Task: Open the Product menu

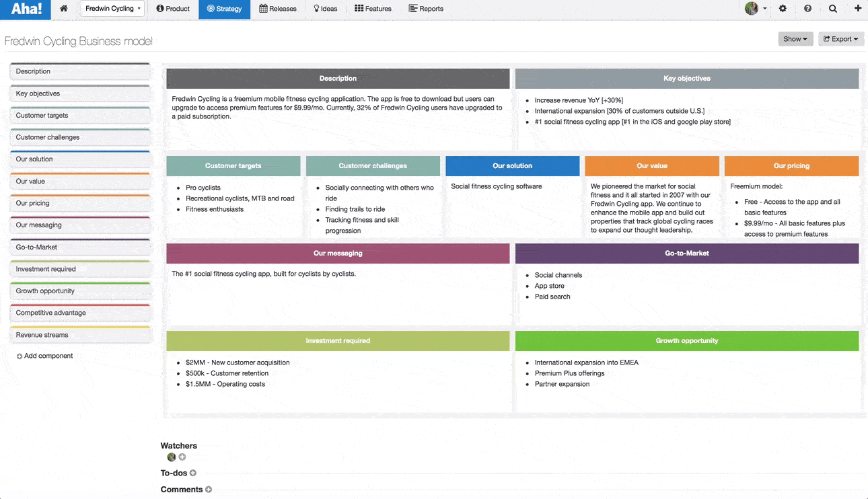Action: pyautogui.click(x=173, y=9)
